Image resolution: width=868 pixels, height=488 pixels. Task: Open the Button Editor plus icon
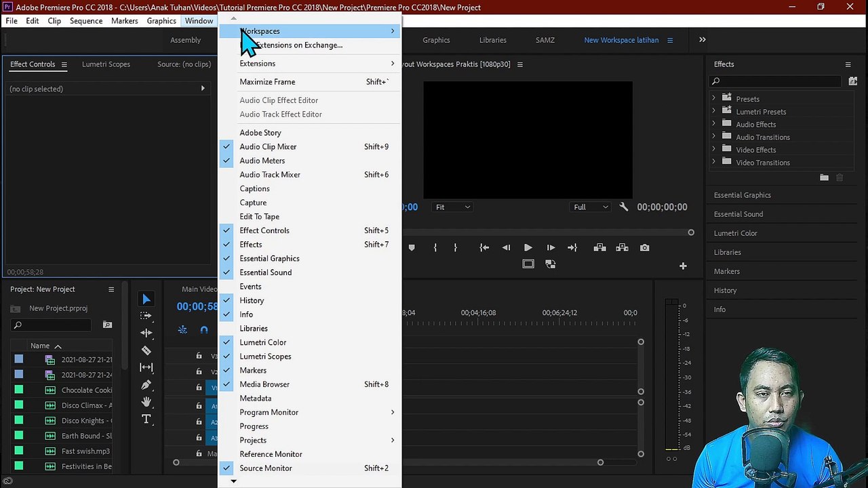click(683, 266)
